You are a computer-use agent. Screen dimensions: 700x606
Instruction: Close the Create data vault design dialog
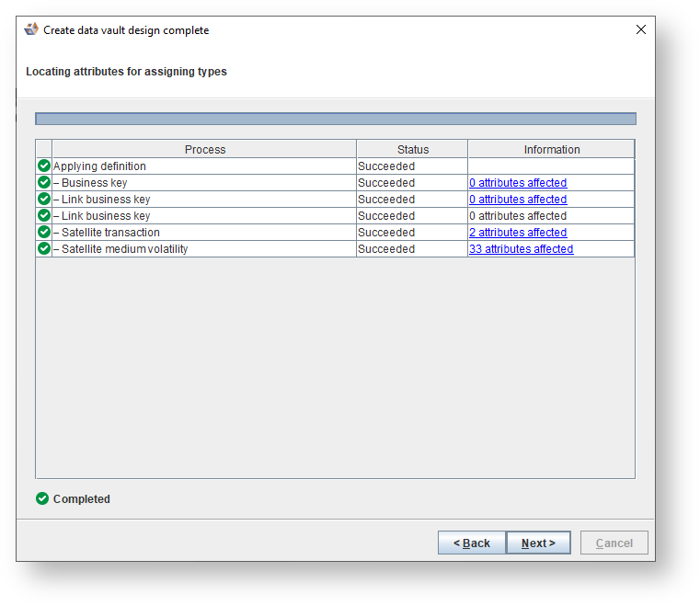[x=641, y=29]
